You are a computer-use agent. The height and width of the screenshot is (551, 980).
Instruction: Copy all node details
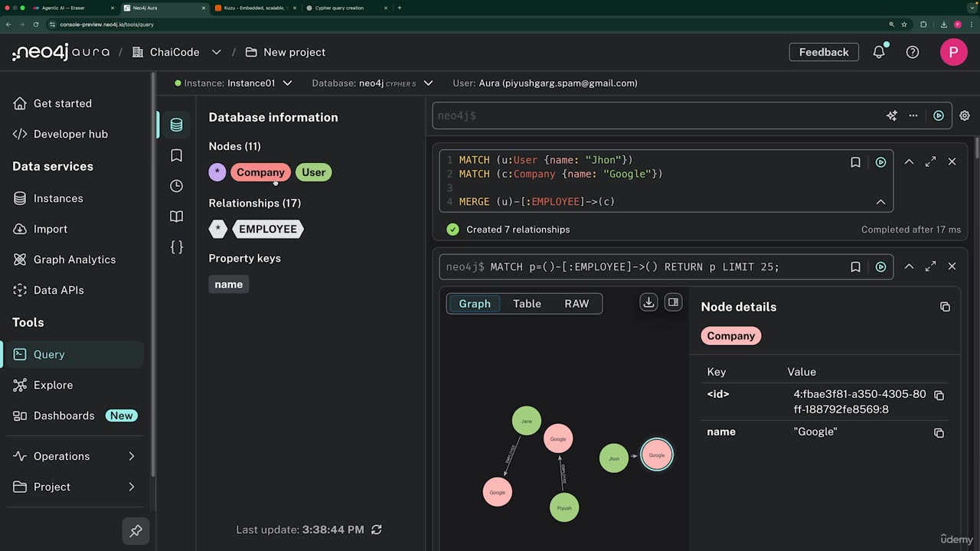click(945, 307)
